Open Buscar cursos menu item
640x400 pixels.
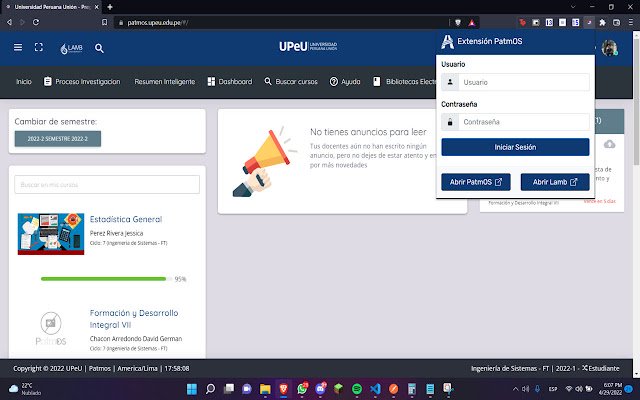point(291,82)
